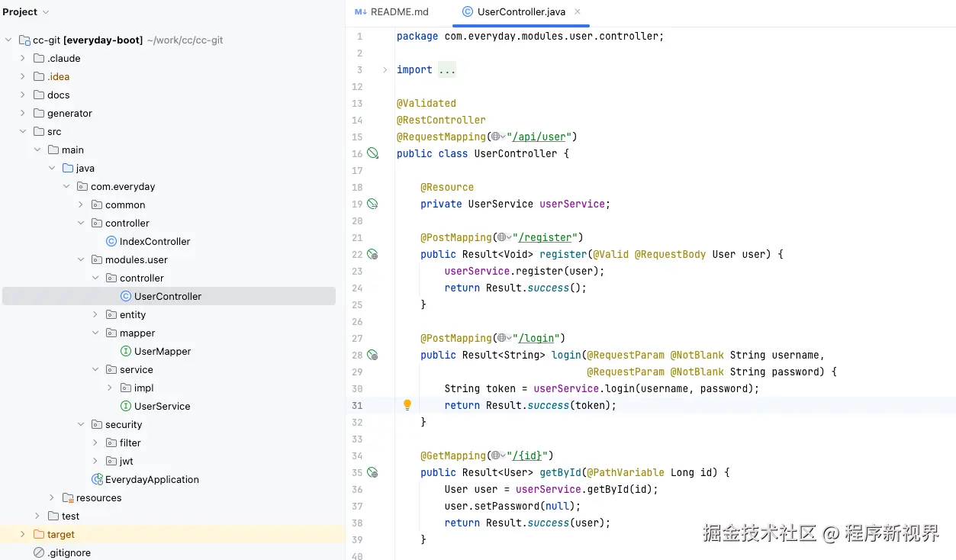Select the UserController.java editor tab
The image size is (956, 560).
coord(520,11)
